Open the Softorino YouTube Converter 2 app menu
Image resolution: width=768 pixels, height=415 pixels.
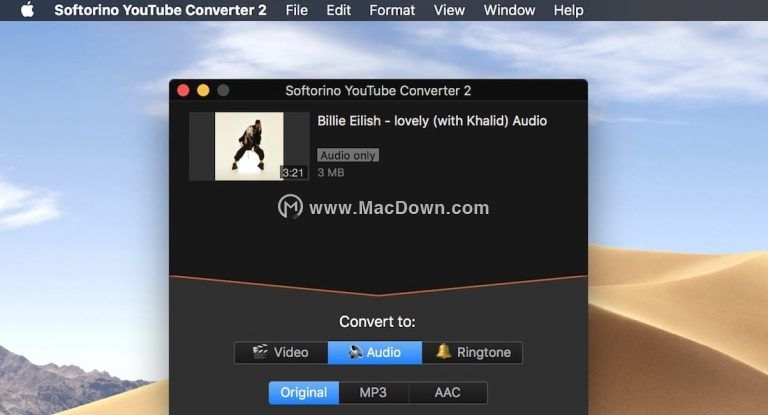160,10
